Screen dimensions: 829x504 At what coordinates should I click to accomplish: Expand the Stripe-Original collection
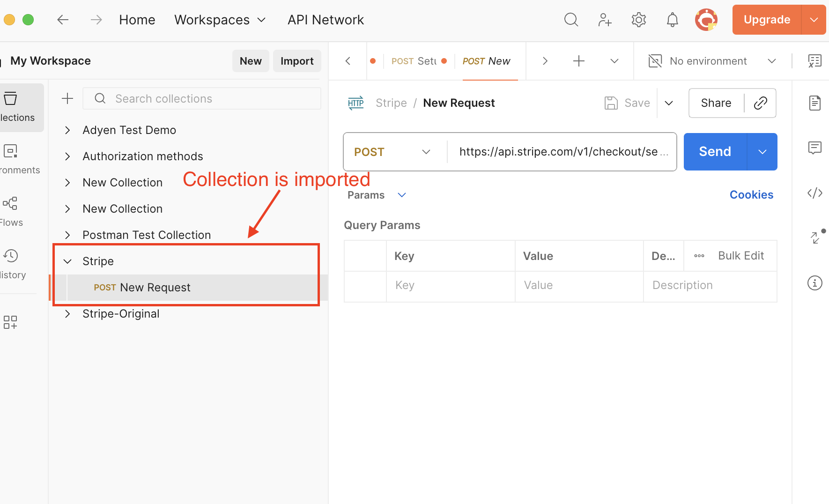point(67,314)
